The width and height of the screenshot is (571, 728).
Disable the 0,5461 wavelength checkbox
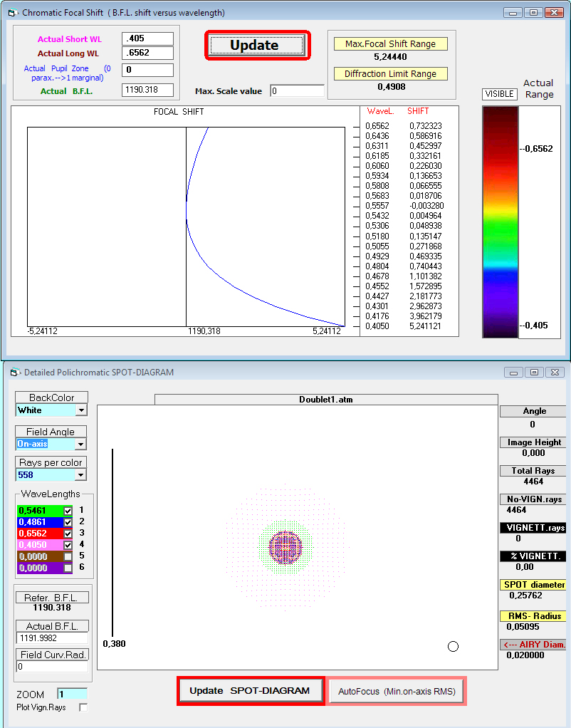69,511
